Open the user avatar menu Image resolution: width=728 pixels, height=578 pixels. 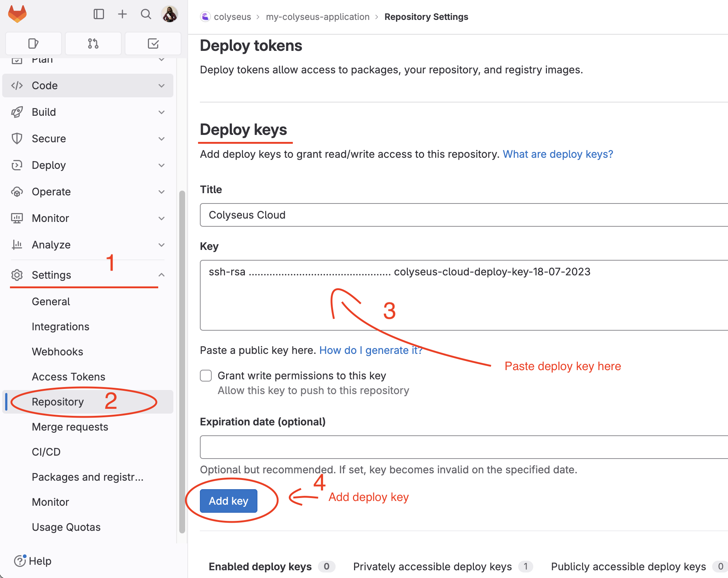point(170,14)
